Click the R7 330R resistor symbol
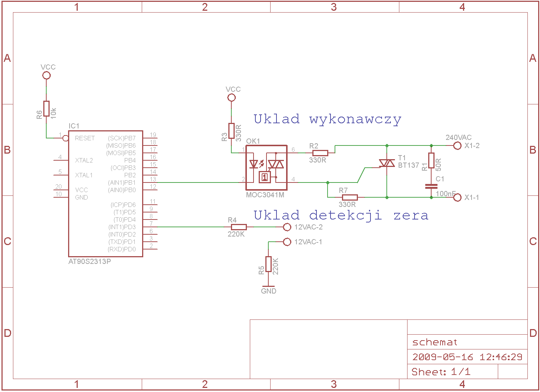This screenshot has height=392, width=540. 350,197
